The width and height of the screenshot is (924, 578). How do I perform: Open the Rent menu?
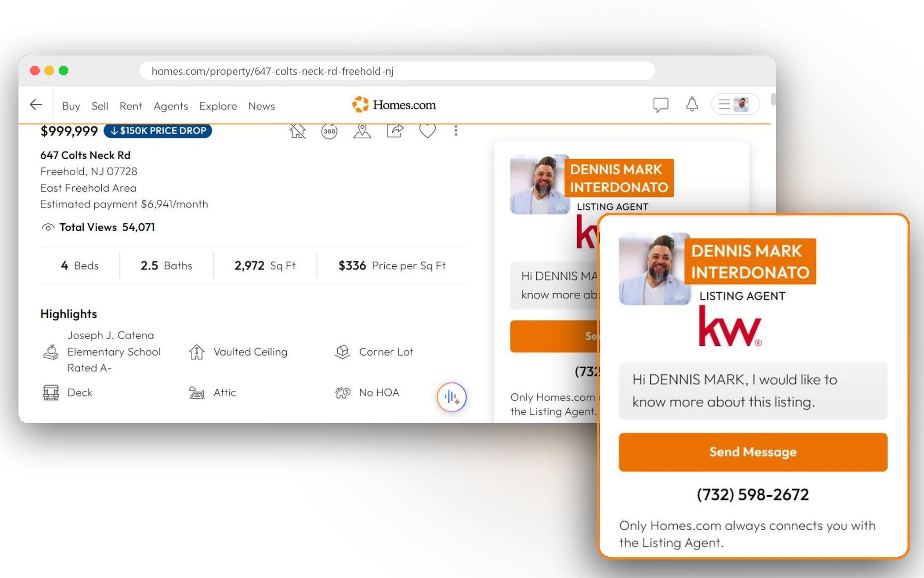pos(131,106)
